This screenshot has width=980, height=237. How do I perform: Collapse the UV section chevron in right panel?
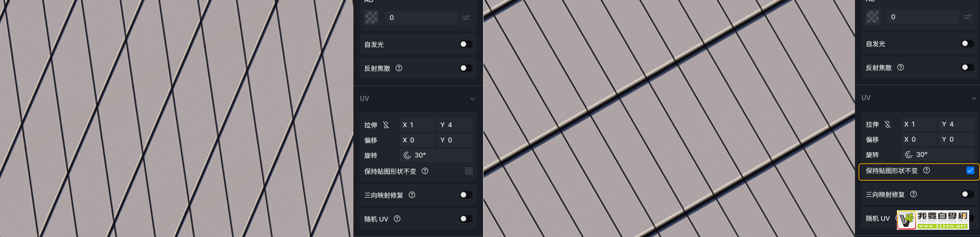click(974, 98)
